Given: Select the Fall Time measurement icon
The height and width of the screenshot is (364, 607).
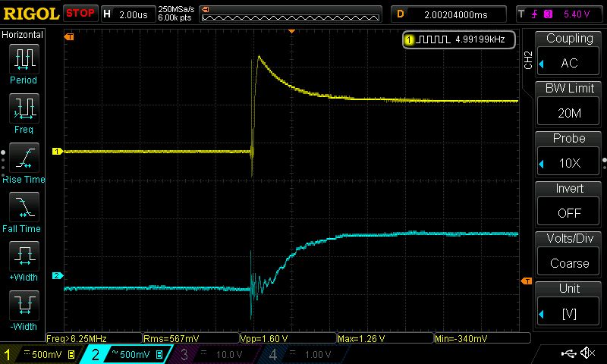Looking at the screenshot, I should (24, 207).
